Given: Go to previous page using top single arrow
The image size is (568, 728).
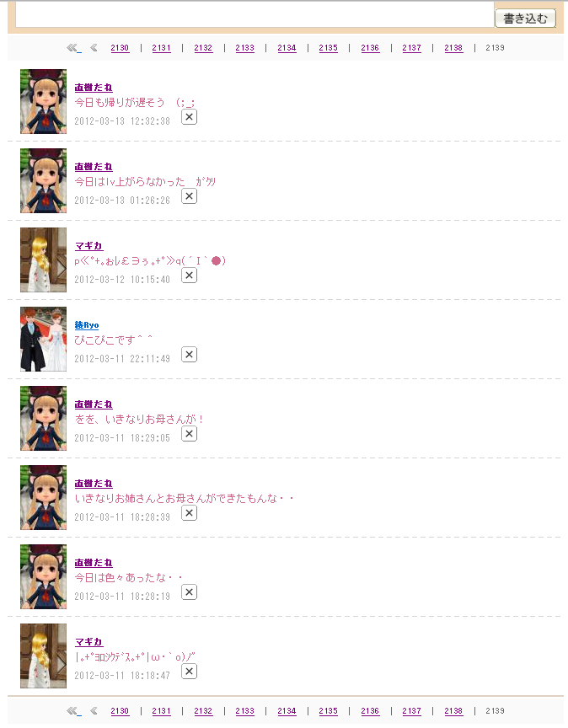Looking at the screenshot, I should (x=94, y=48).
